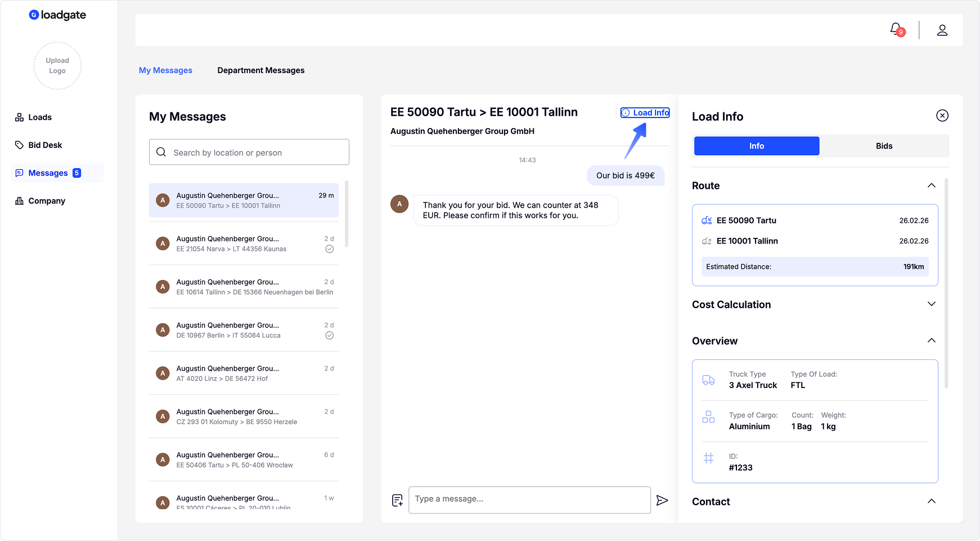This screenshot has width=980, height=541.
Task: Switch to Department Messages tab
Action: (x=261, y=70)
